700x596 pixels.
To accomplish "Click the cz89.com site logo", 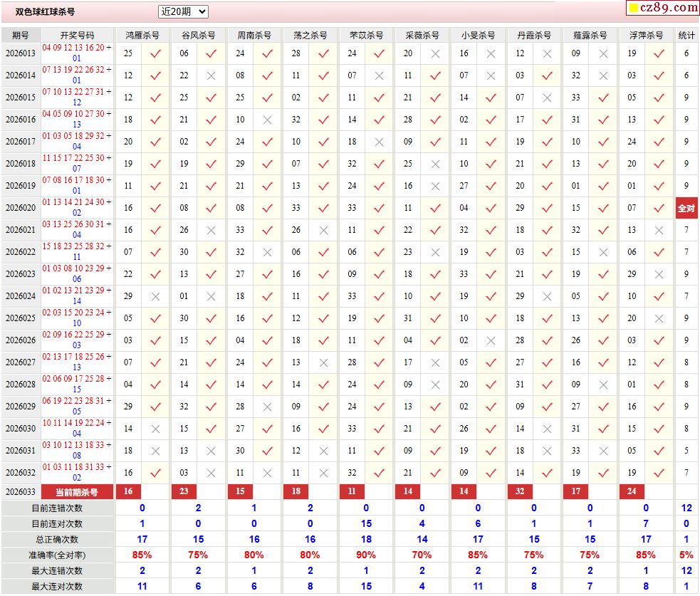I will [662, 8].
